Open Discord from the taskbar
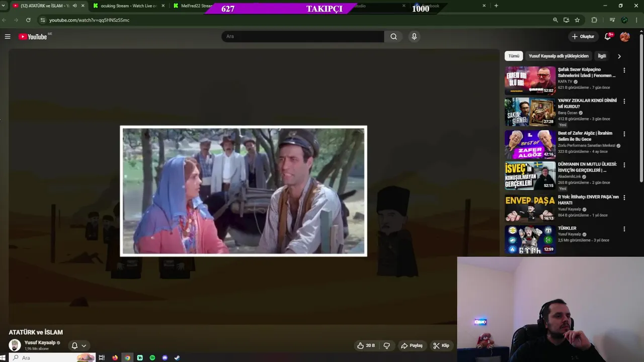The image size is (644, 362). (165, 358)
